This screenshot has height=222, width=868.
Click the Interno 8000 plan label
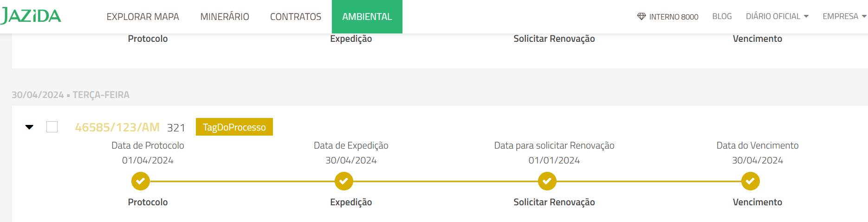[674, 17]
